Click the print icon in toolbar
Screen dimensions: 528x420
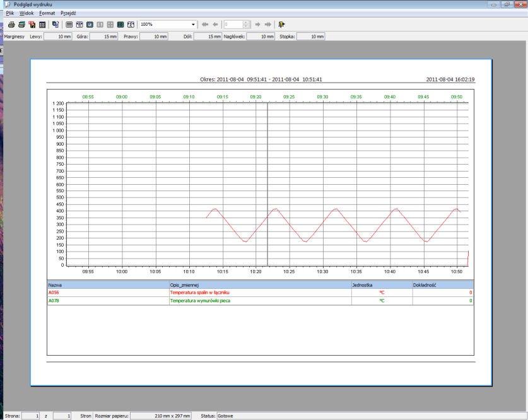point(11,25)
